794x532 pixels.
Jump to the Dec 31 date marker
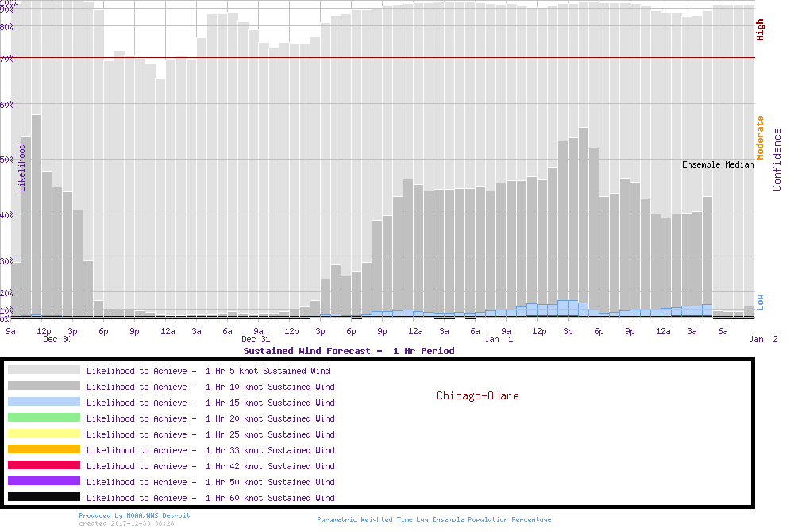(256, 340)
